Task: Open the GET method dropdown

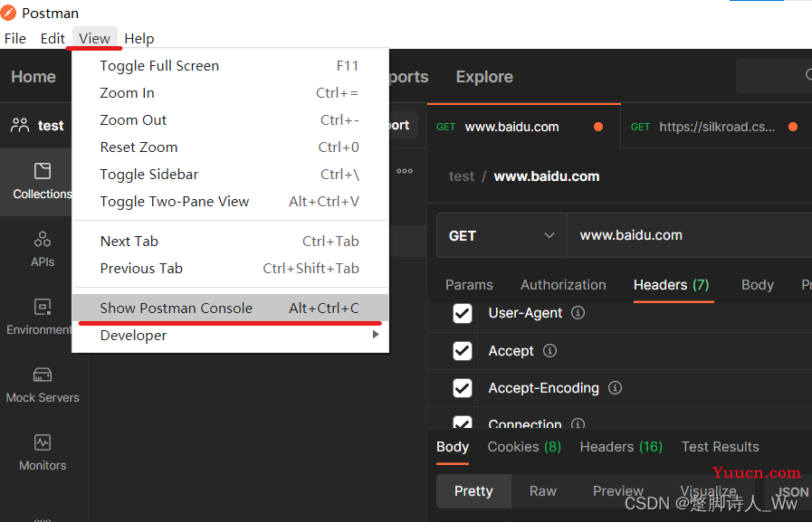Action: 502,235
